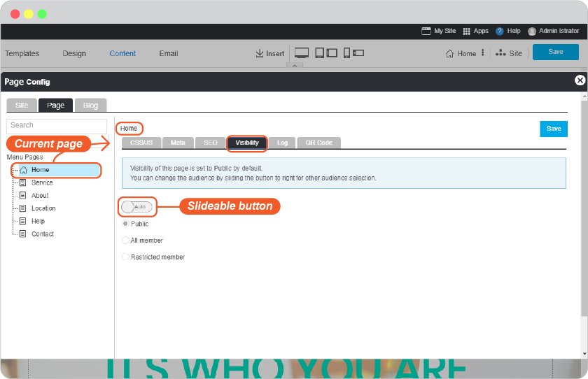
Task: Select Contact in the Menu Pages tree
Action: (x=43, y=234)
